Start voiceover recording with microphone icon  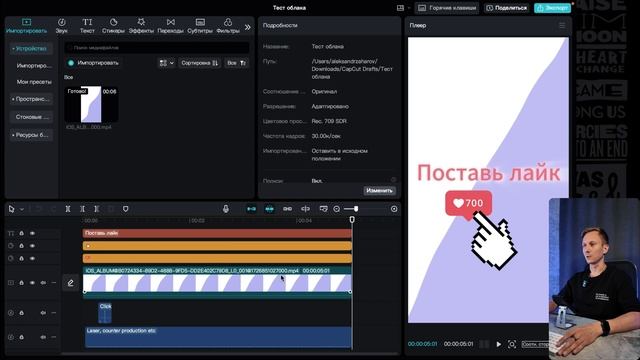click(x=226, y=209)
